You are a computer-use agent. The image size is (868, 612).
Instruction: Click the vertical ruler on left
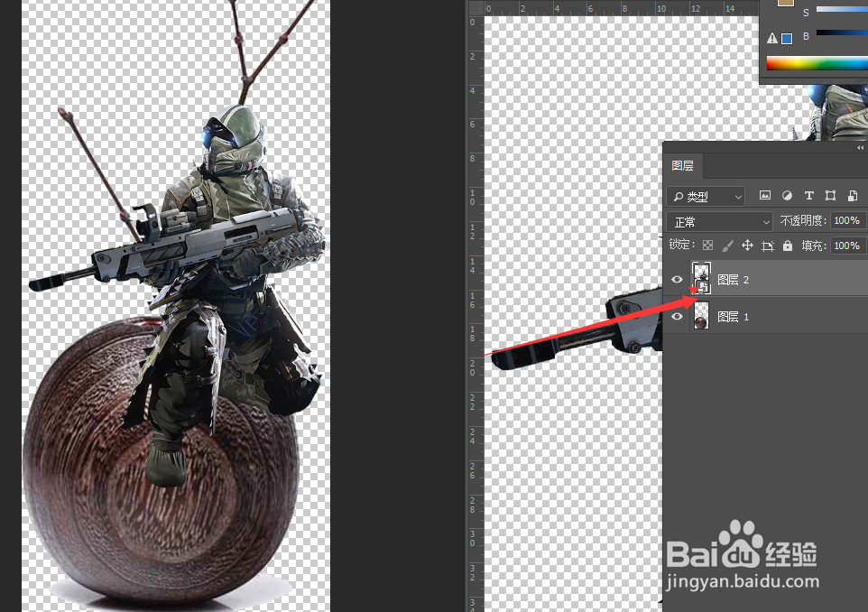pyautogui.click(x=475, y=313)
